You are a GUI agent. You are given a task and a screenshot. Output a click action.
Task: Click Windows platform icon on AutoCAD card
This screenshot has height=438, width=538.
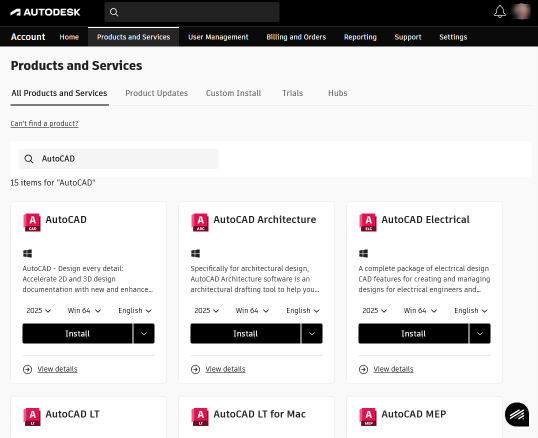(x=27, y=253)
